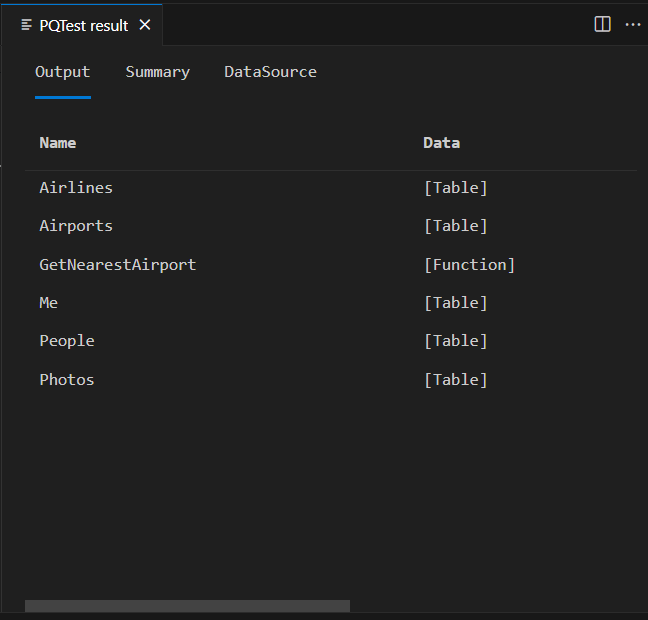648x620 pixels.
Task: Click the GetNearestAirport row name
Action: [117, 265]
